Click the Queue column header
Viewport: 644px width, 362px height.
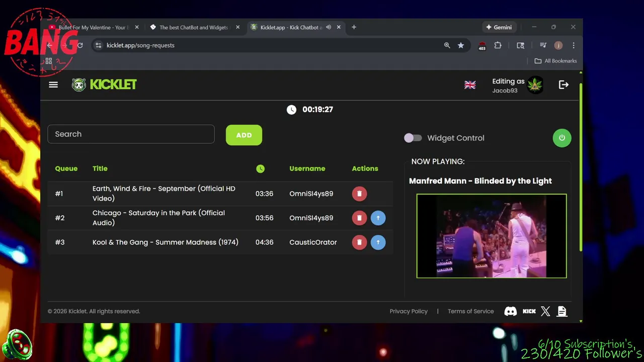coord(66,168)
